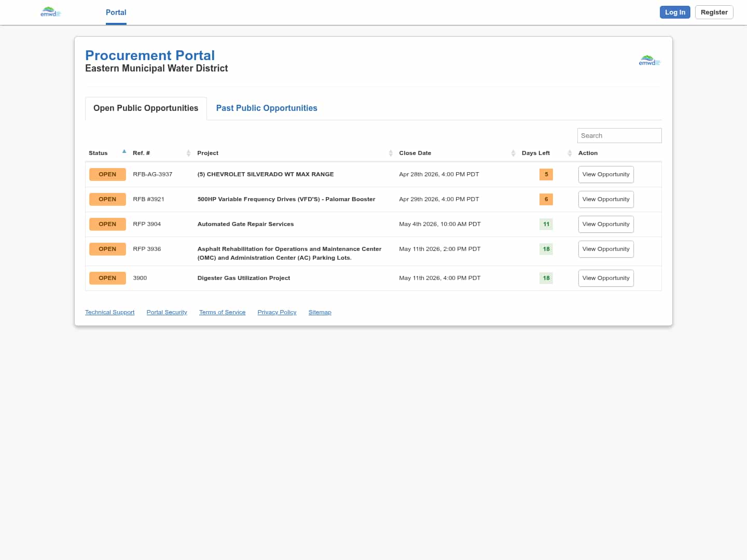
Task: Select Open Public Opportunities tab
Action: [146, 108]
